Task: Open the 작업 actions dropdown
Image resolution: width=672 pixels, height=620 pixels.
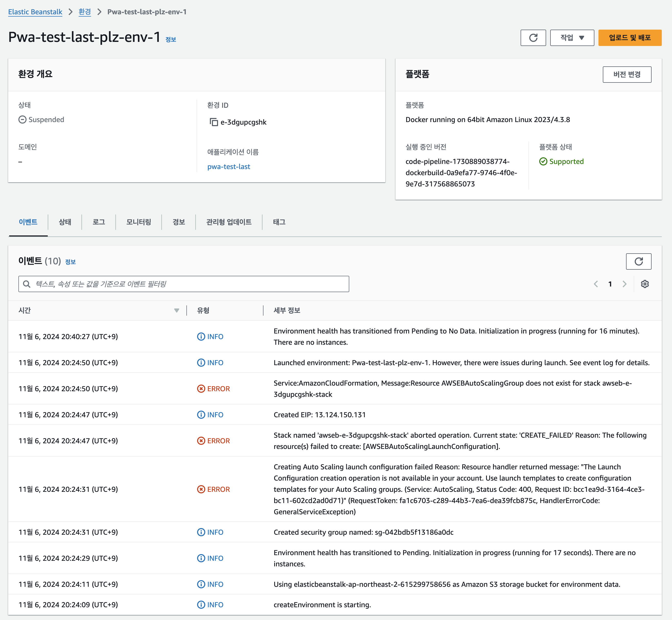Action: pos(572,38)
